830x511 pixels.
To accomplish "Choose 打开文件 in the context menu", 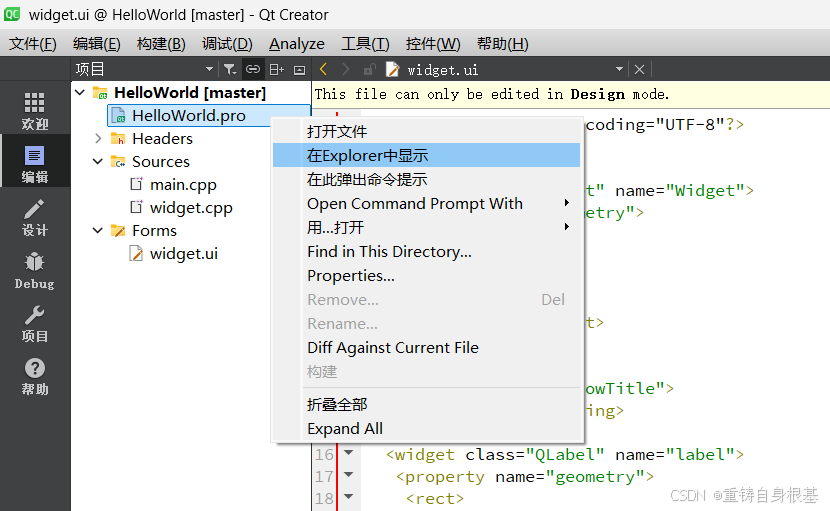I will point(427,131).
